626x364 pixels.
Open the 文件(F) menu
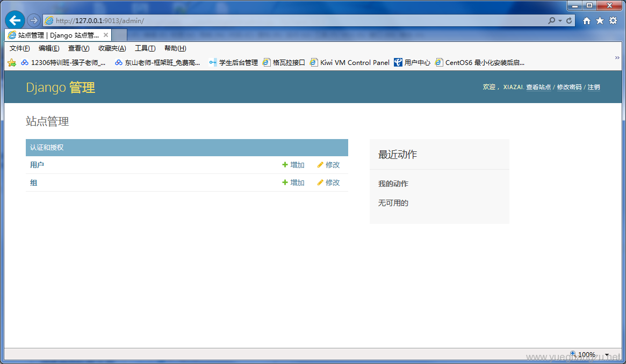(19, 48)
